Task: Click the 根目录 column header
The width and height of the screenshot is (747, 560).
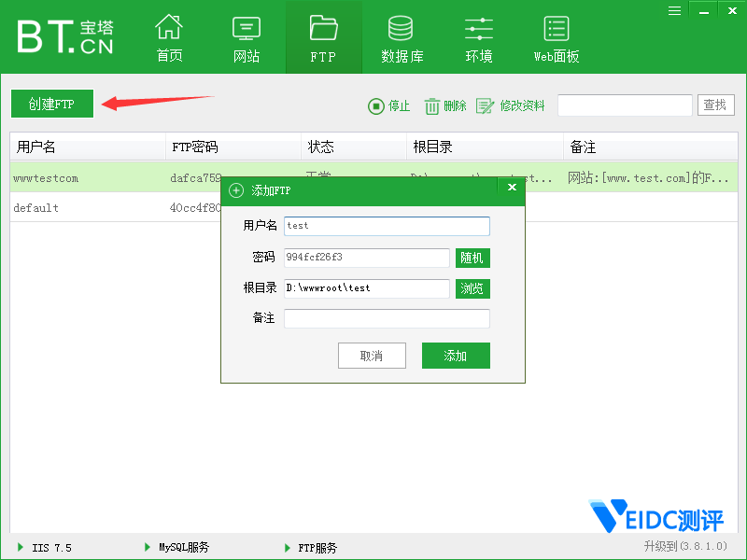Action: click(485, 147)
